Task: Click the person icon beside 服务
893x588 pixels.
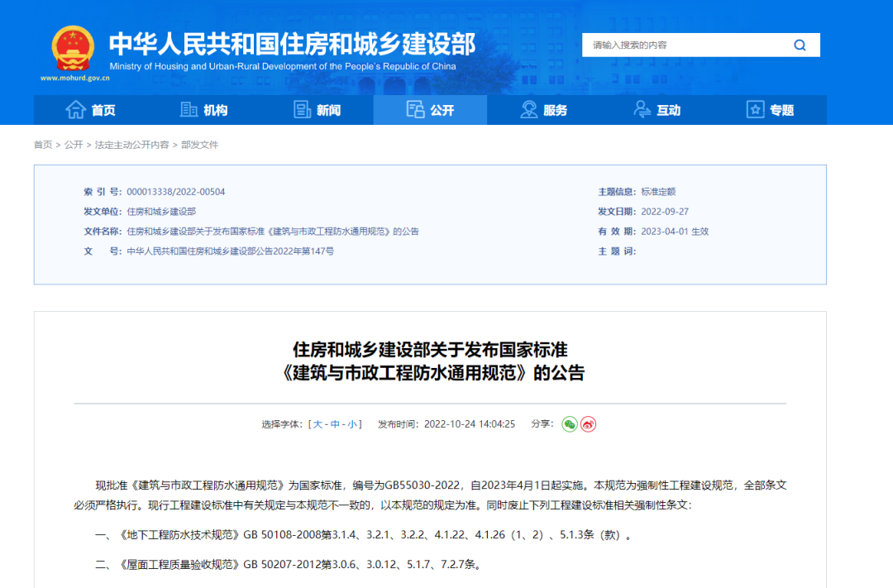Action: (529, 110)
